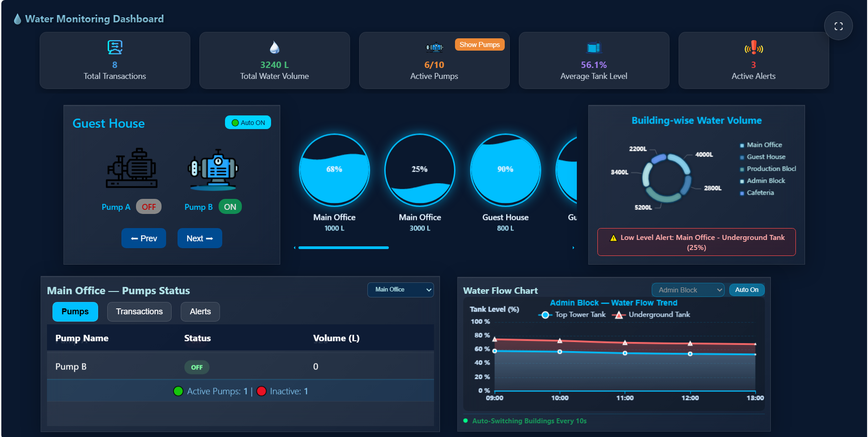Click the tank carousel horizontal scrollbar

[343, 248]
